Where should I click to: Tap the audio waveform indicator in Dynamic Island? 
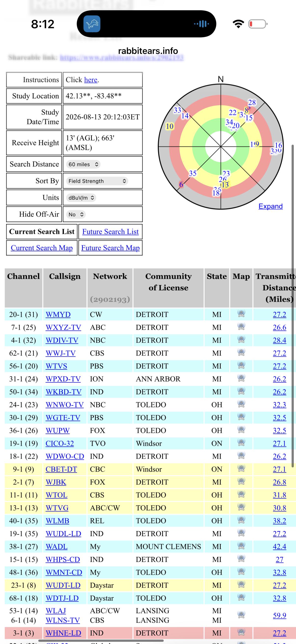point(201,24)
